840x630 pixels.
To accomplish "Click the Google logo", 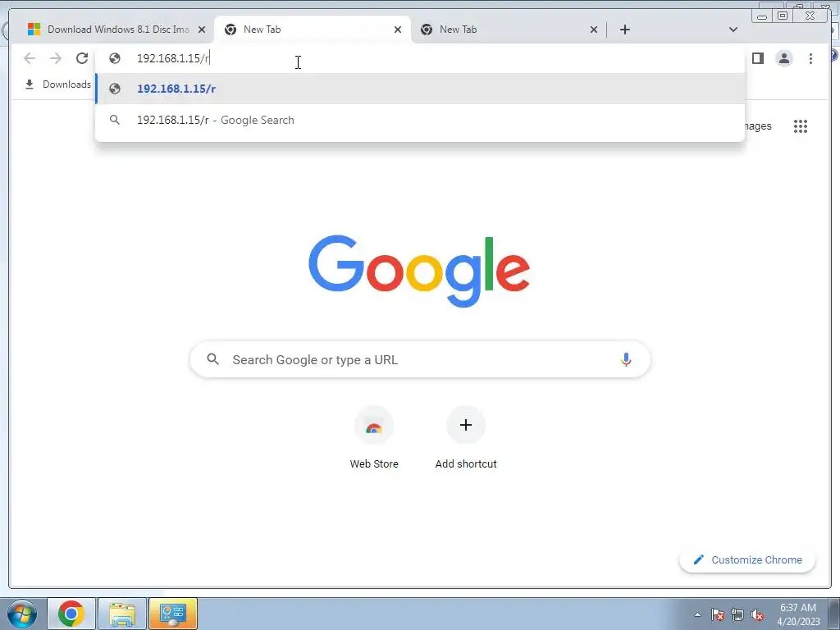I will click(419, 271).
